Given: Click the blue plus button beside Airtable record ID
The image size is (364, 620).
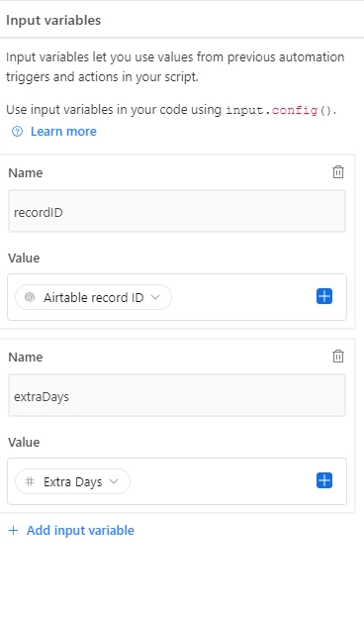Looking at the screenshot, I should click(x=324, y=296).
